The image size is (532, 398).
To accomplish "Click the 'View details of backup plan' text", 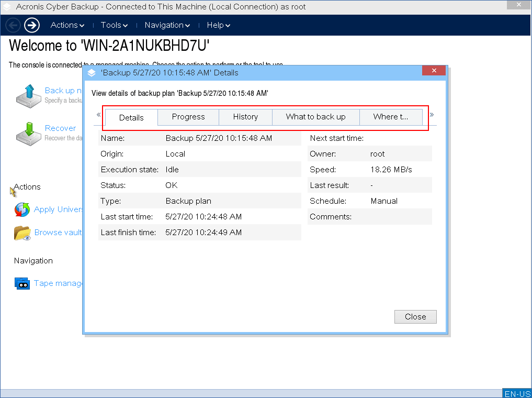I will point(180,93).
